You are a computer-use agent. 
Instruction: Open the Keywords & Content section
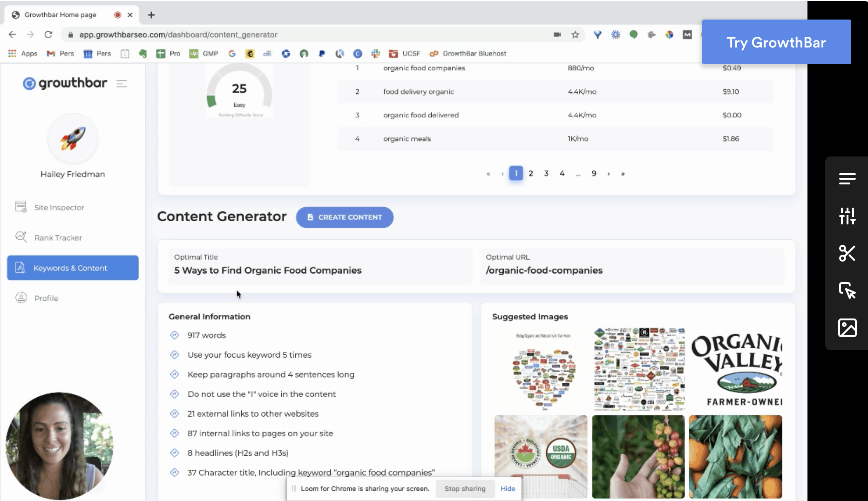click(x=70, y=268)
